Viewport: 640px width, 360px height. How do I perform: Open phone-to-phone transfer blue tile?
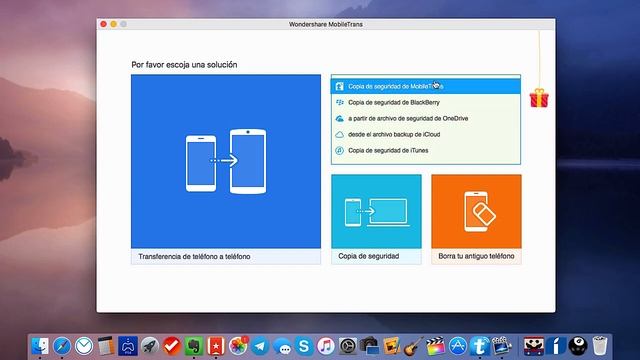coord(226,161)
